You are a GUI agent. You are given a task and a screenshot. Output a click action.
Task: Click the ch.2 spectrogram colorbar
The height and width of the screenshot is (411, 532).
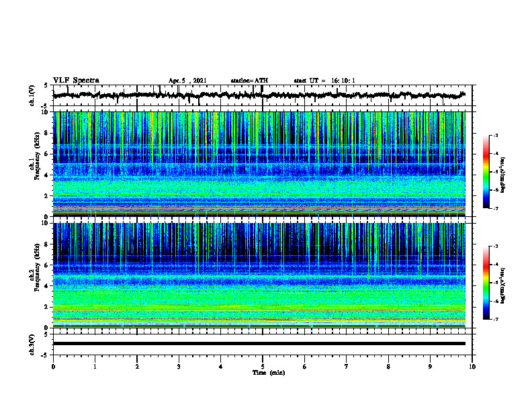tap(486, 283)
